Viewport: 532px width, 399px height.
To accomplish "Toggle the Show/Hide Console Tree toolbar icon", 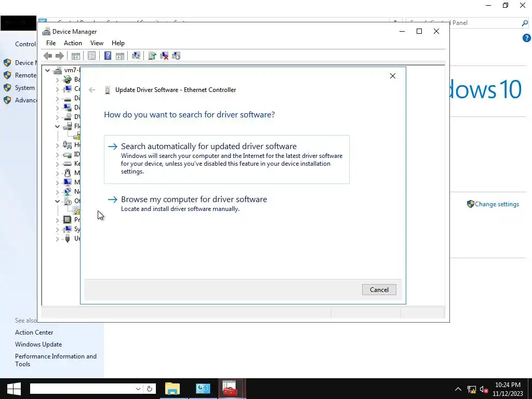I will pos(76,56).
